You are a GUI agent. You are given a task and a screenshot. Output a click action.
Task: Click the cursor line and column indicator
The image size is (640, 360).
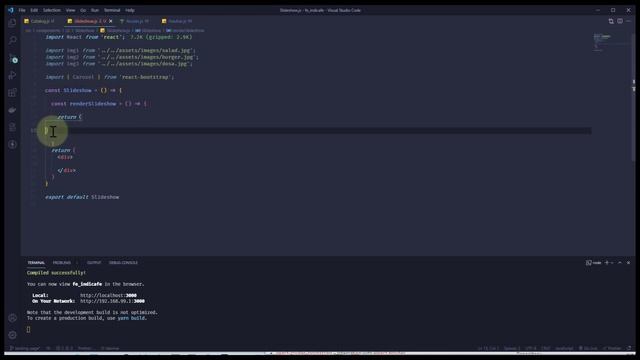click(488, 349)
